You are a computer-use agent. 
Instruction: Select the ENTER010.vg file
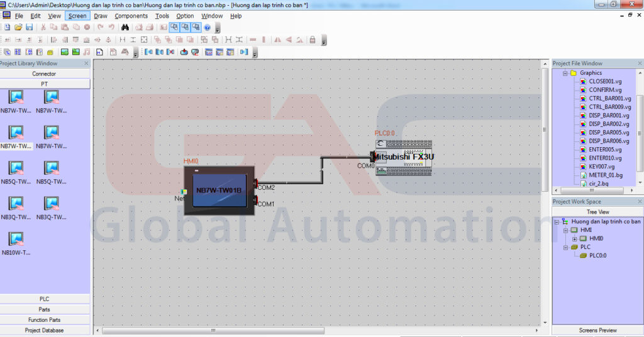[605, 158]
